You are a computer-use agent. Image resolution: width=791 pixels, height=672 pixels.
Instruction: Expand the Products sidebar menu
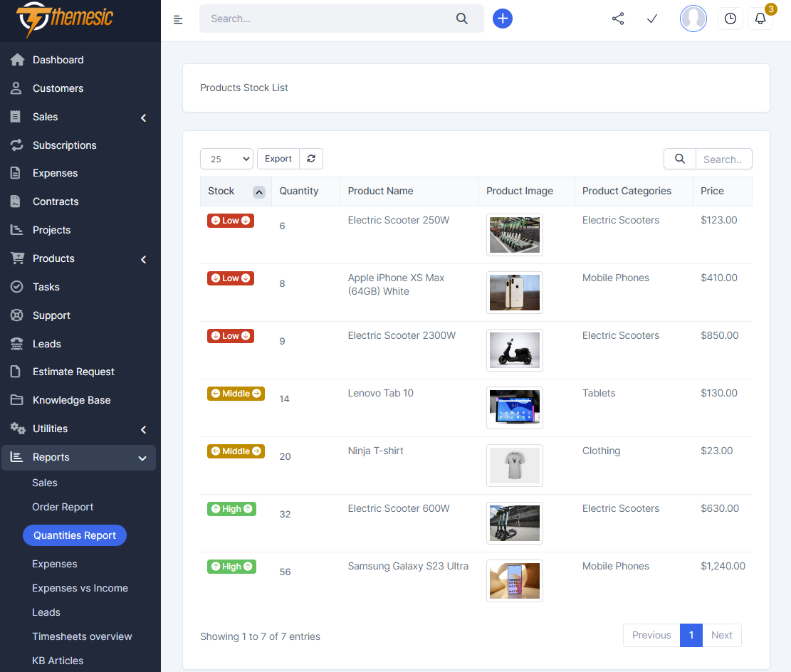tap(142, 259)
